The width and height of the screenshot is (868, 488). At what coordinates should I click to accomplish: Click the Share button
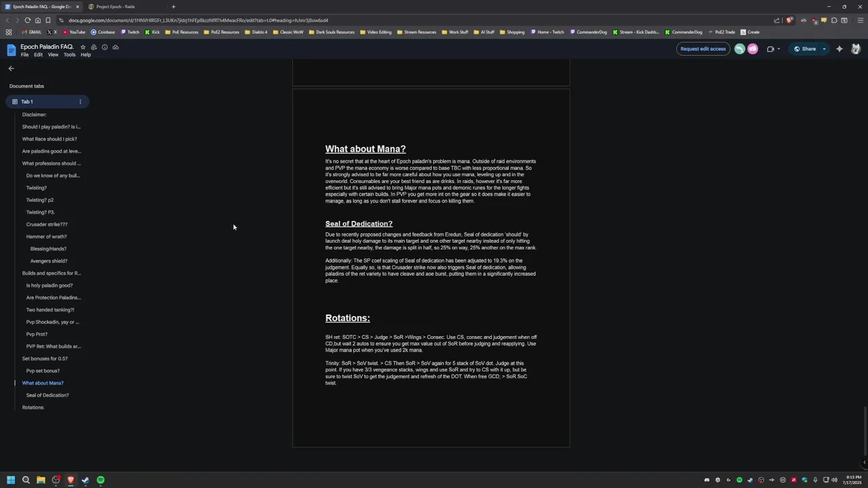click(x=804, y=49)
